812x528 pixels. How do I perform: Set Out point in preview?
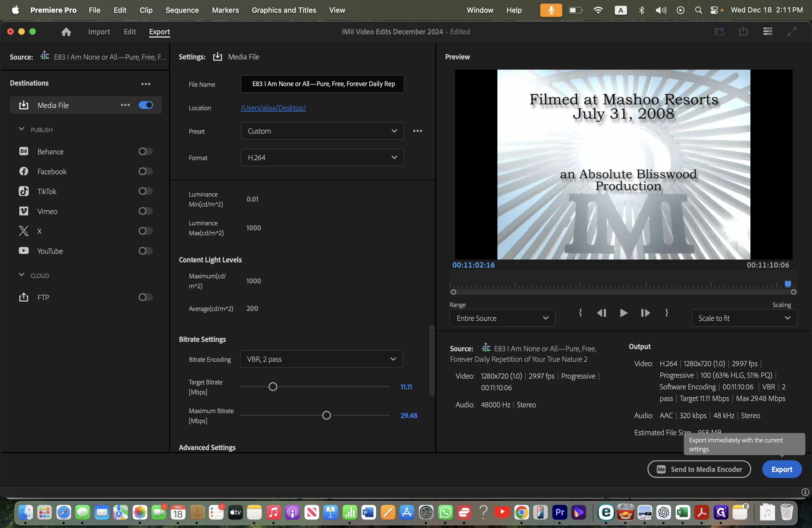pos(667,313)
